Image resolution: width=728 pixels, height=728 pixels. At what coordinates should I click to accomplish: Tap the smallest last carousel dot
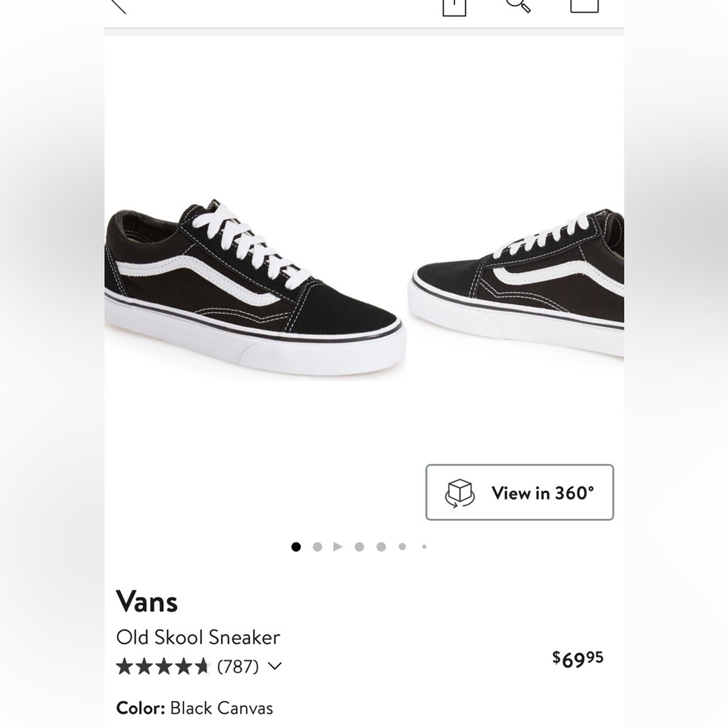pos(423,546)
